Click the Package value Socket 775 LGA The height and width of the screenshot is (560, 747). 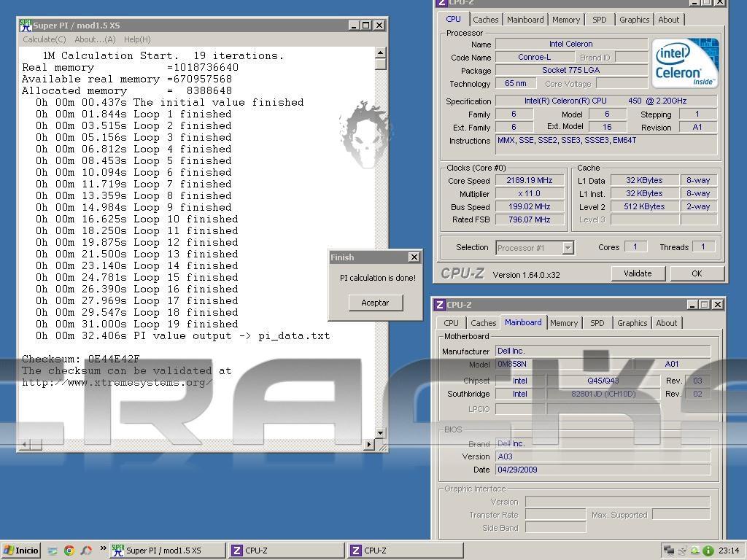571,70
